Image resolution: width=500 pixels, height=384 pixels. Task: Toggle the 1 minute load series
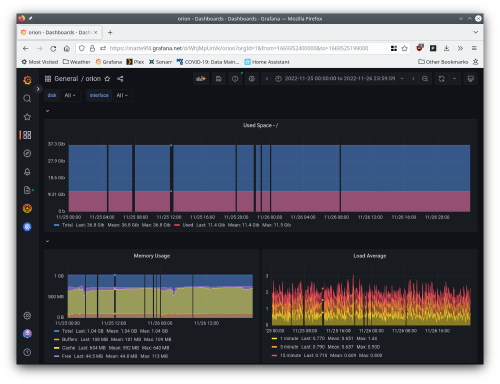coord(289,338)
